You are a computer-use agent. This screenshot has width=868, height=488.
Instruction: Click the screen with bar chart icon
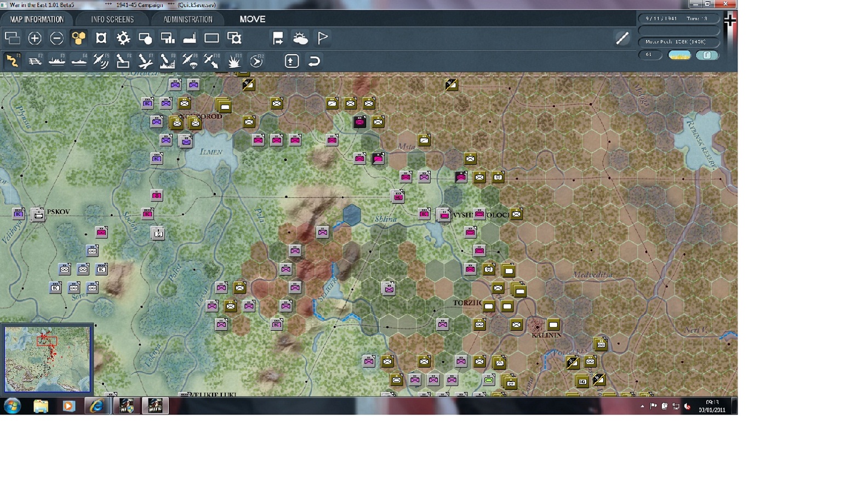(x=167, y=38)
